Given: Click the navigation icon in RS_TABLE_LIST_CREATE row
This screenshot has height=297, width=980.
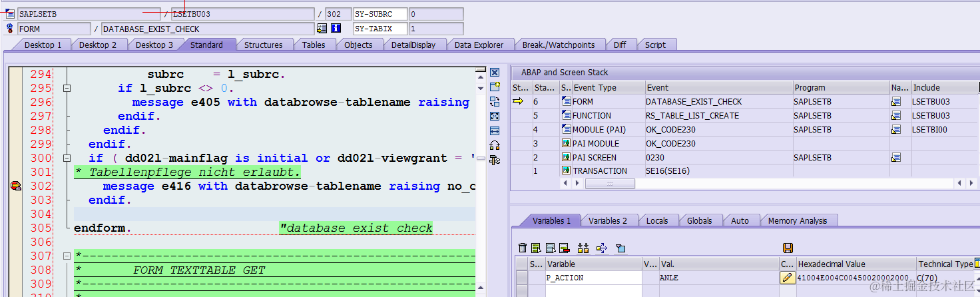Looking at the screenshot, I should [x=896, y=116].
